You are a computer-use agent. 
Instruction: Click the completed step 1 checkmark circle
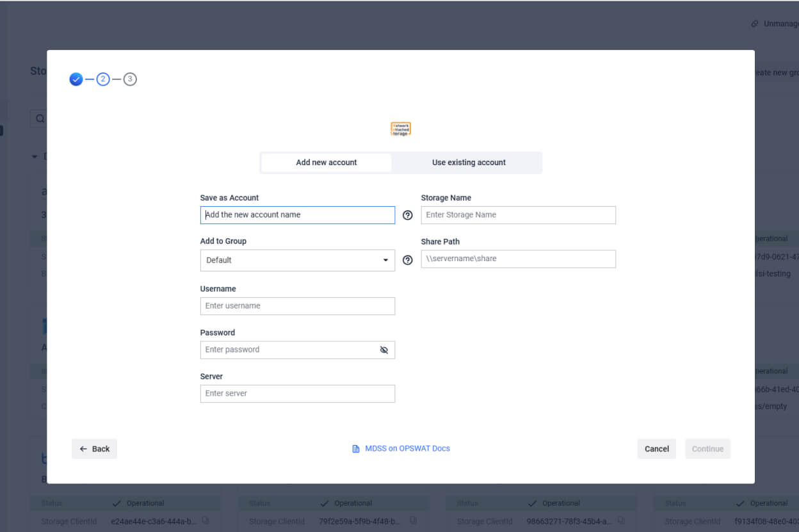click(76, 79)
